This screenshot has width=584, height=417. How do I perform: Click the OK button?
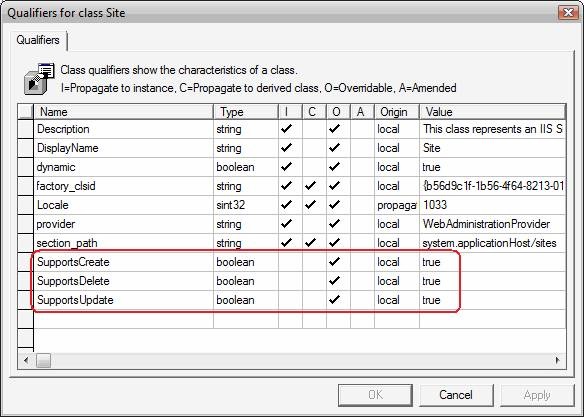point(375,395)
